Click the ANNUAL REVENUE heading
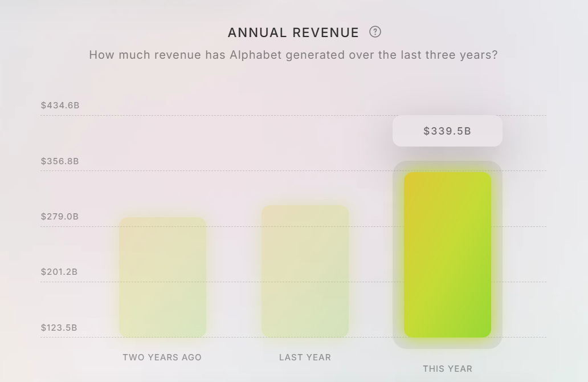 293,32
